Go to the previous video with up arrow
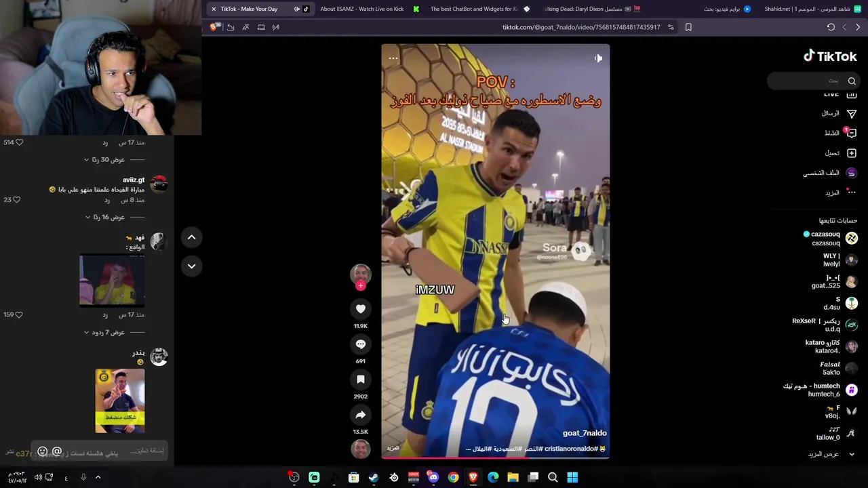 (191, 237)
